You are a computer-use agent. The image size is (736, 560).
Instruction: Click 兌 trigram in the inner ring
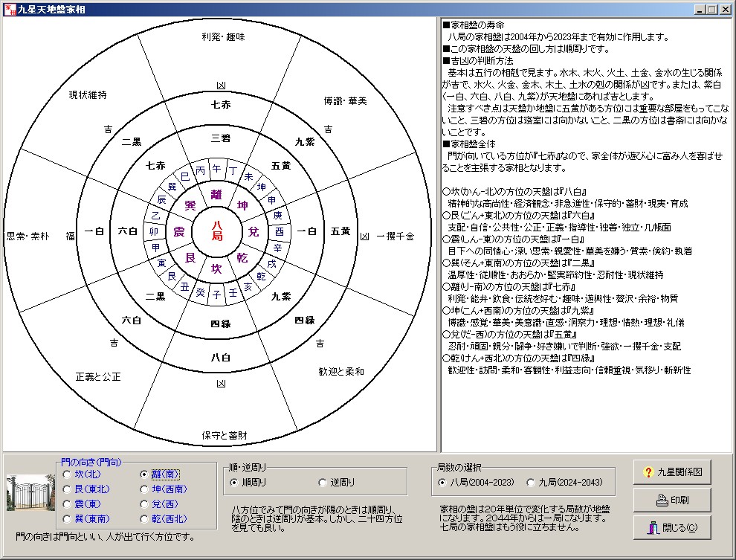pos(254,231)
